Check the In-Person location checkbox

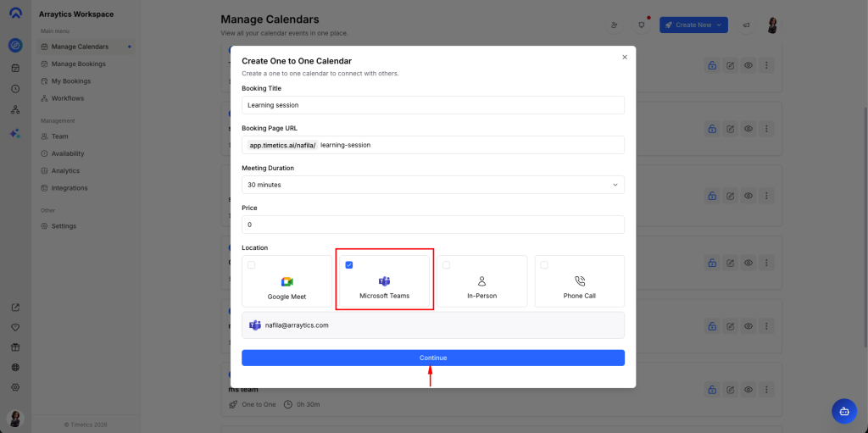[x=446, y=265]
